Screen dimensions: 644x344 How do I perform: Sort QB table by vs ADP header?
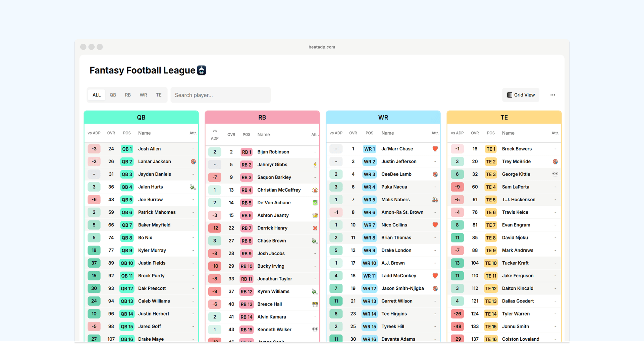[94, 133]
